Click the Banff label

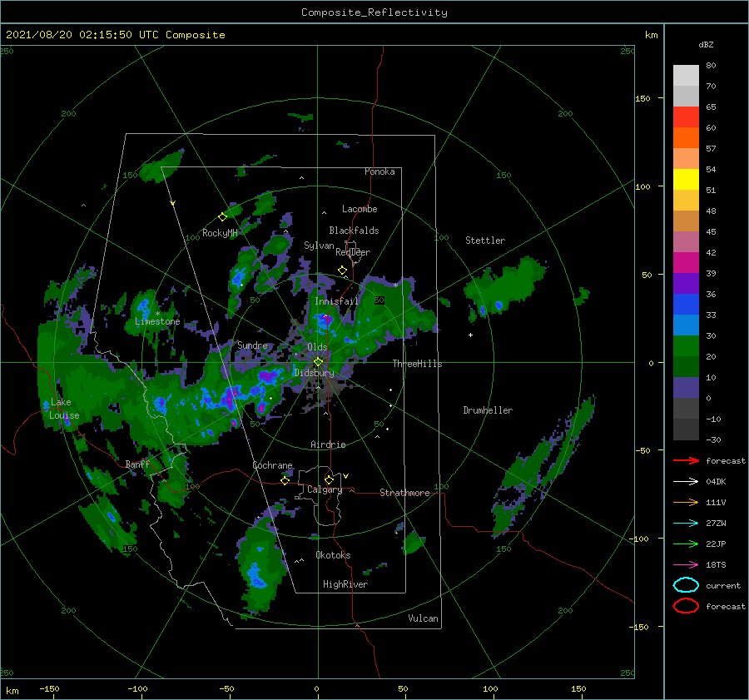point(137,464)
